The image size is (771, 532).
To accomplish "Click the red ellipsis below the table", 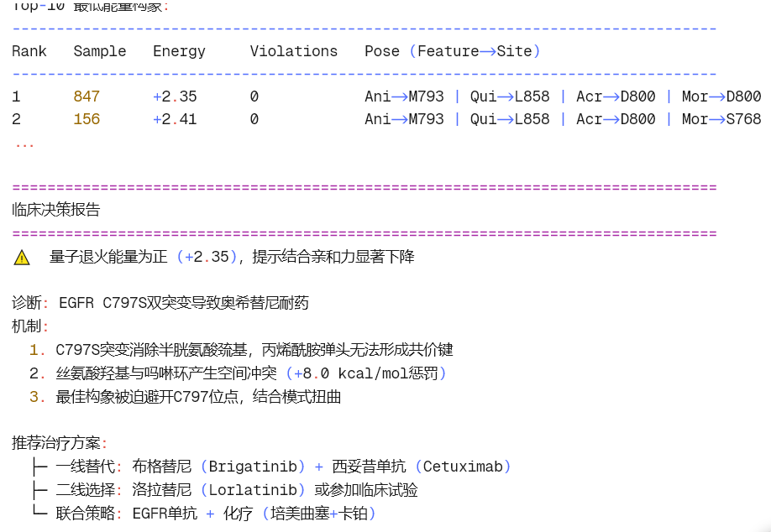I will click(24, 145).
